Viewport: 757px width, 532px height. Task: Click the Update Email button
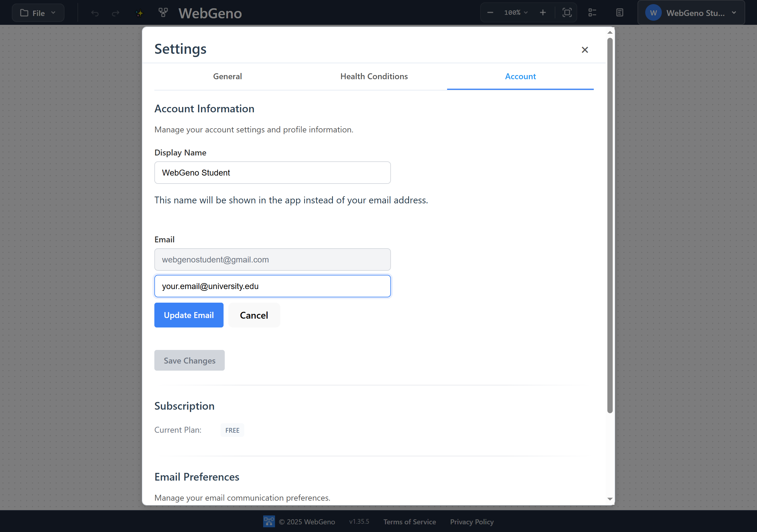pyautogui.click(x=189, y=315)
